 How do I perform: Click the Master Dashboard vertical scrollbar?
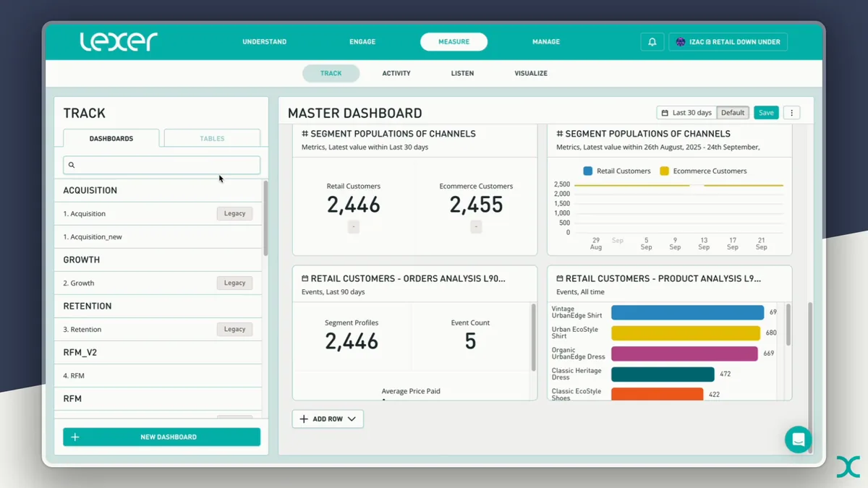[810, 378]
